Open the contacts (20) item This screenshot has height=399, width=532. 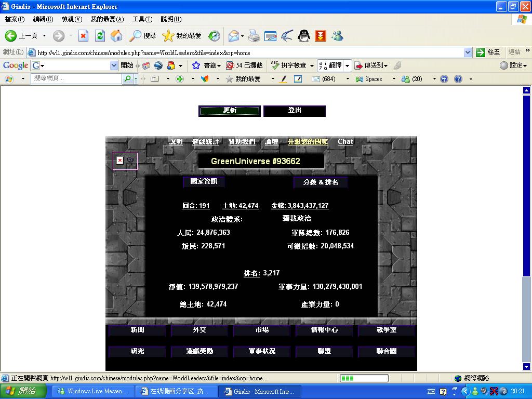[411, 79]
